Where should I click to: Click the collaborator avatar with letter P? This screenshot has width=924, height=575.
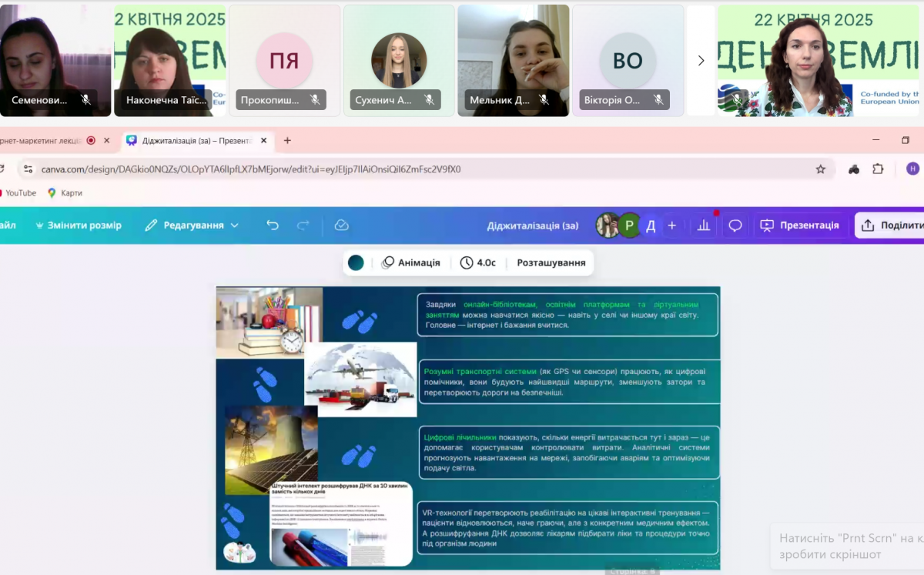point(629,226)
